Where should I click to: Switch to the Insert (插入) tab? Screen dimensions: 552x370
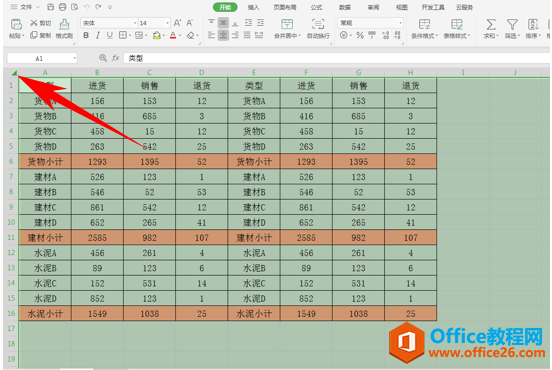pos(253,7)
